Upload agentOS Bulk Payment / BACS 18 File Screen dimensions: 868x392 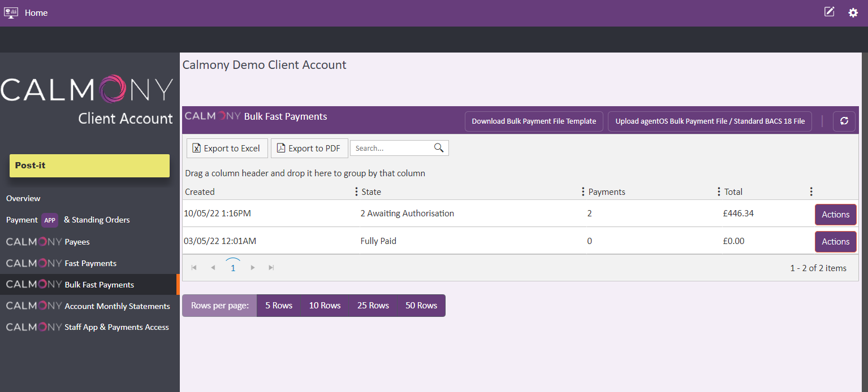coord(710,121)
